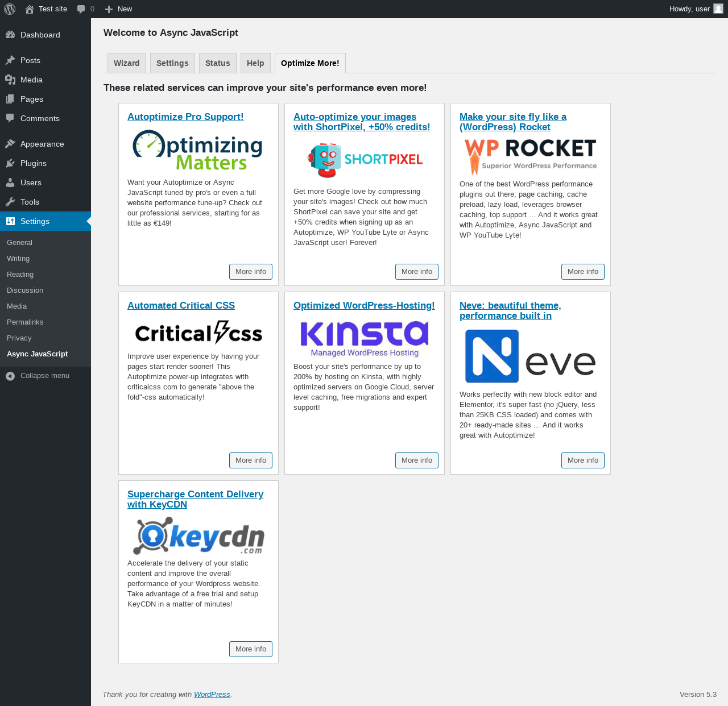Open the Autoptimize Pro Support! link
The image size is (728, 706).
pos(185,117)
